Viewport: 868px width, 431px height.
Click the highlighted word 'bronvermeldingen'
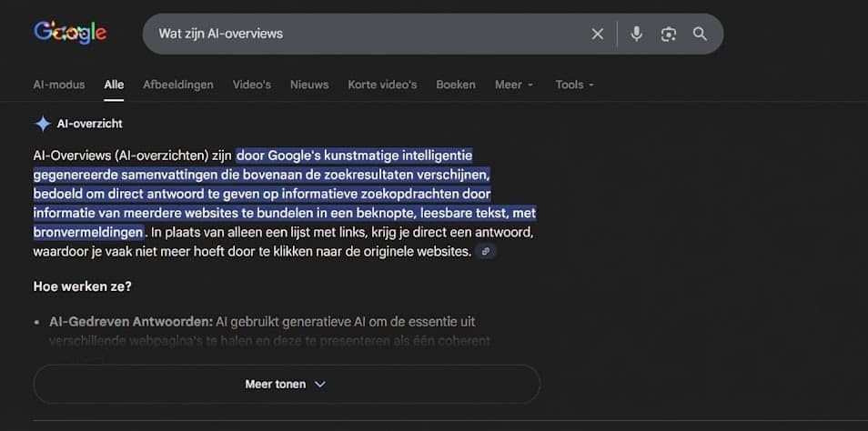[88, 233]
